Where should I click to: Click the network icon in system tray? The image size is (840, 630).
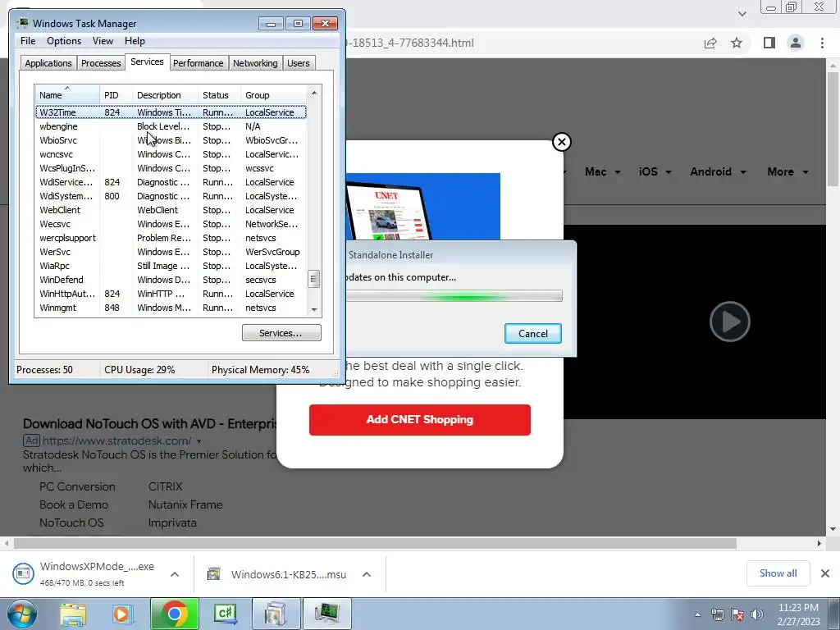click(717, 614)
